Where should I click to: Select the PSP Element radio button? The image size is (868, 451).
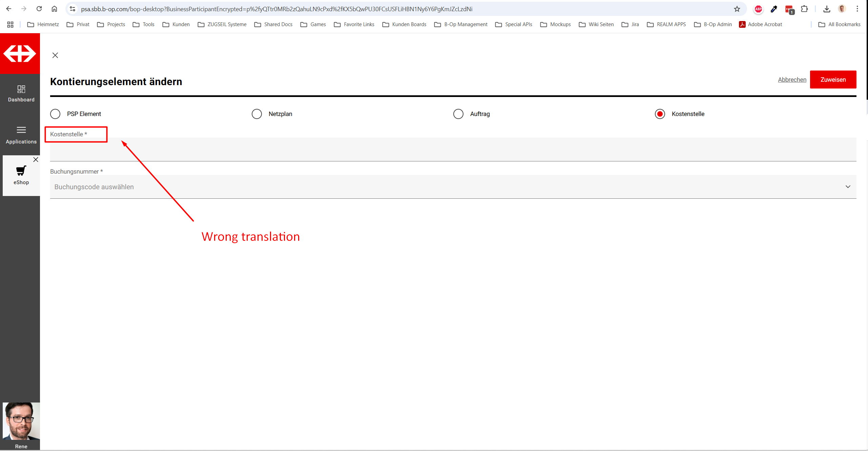click(x=55, y=114)
